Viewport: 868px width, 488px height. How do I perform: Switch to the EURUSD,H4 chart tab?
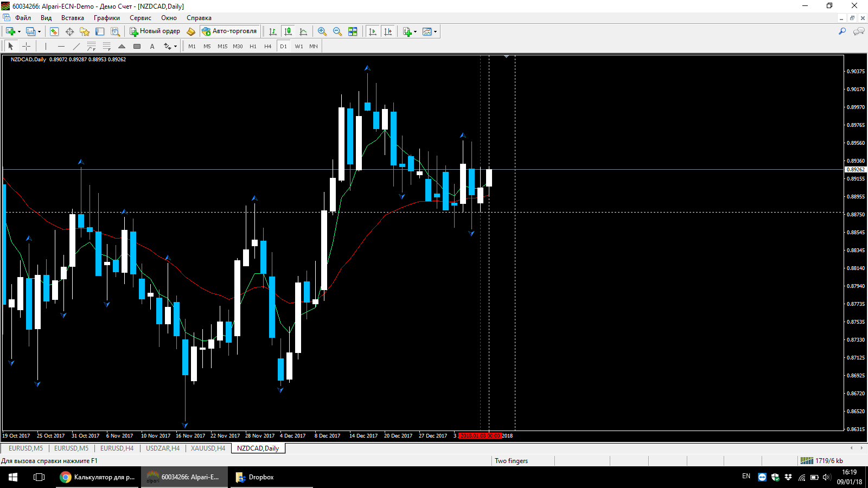point(117,448)
